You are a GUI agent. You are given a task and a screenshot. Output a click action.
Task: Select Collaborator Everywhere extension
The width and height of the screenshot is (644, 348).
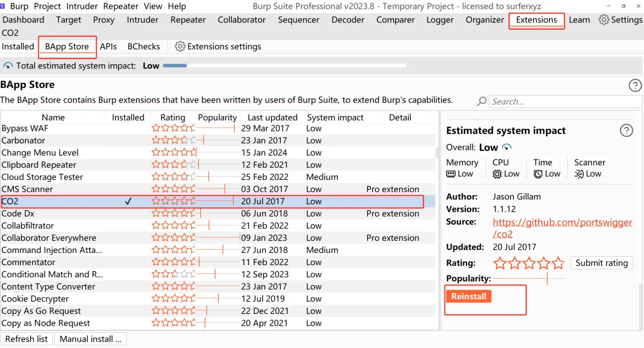point(217,238)
